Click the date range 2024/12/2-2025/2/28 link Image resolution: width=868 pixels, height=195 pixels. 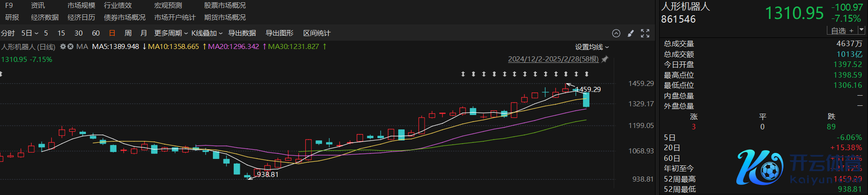tap(553, 59)
